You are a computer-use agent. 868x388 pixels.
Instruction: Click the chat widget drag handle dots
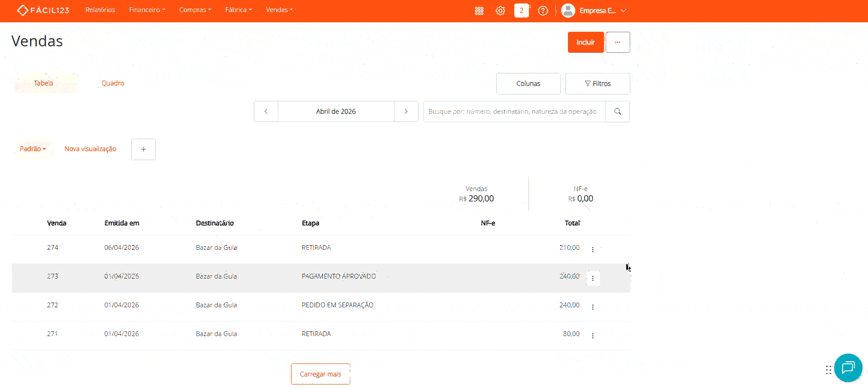point(828,370)
